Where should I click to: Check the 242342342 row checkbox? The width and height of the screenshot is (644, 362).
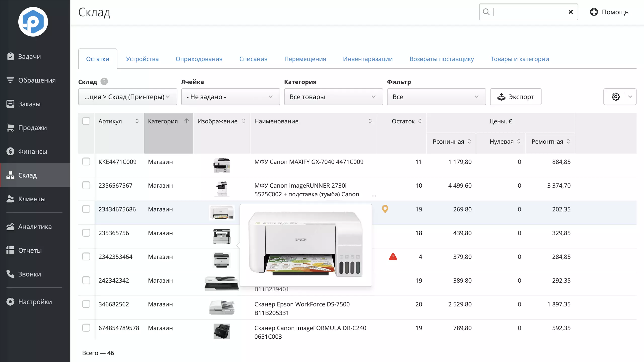click(86, 280)
